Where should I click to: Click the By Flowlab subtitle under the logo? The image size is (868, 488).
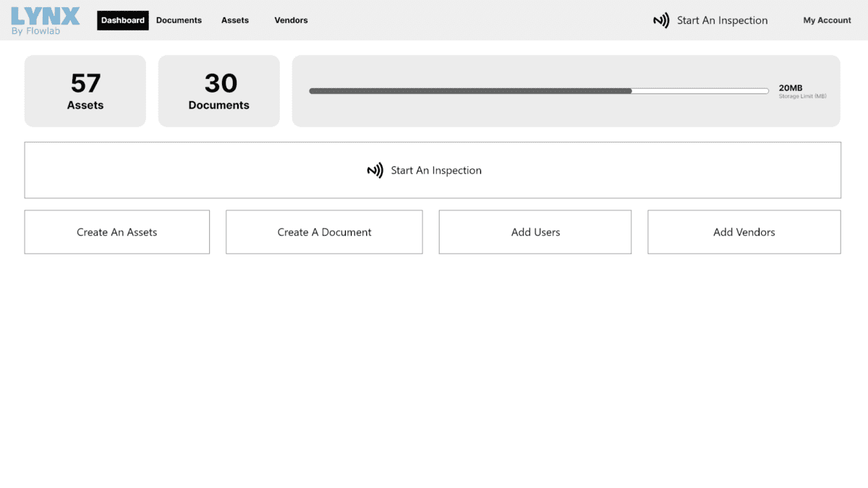tap(35, 31)
